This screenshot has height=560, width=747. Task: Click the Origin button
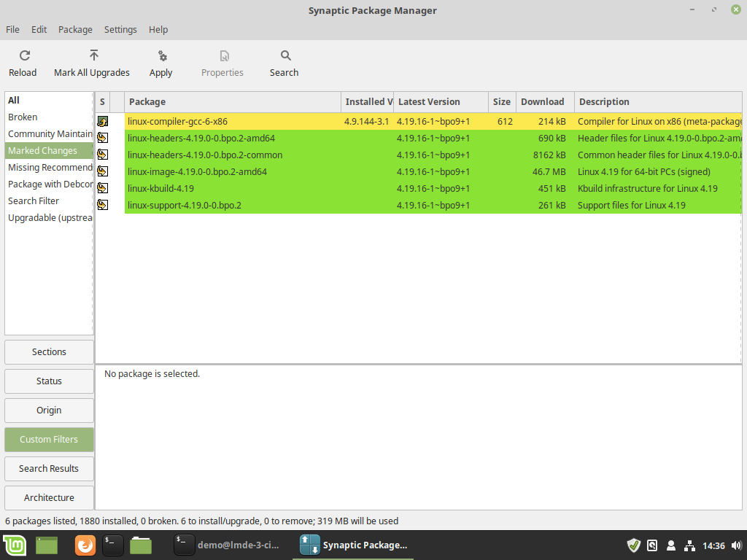click(49, 410)
